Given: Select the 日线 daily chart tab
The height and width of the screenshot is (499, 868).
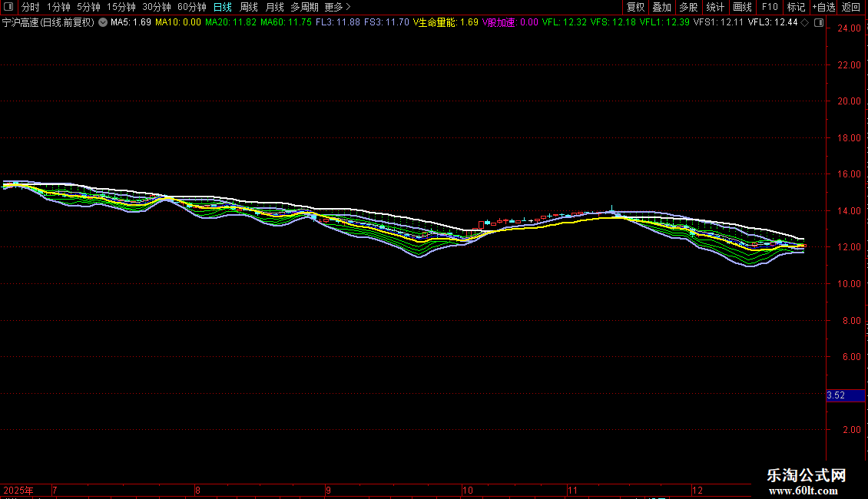Looking at the screenshot, I should click(x=223, y=7).
